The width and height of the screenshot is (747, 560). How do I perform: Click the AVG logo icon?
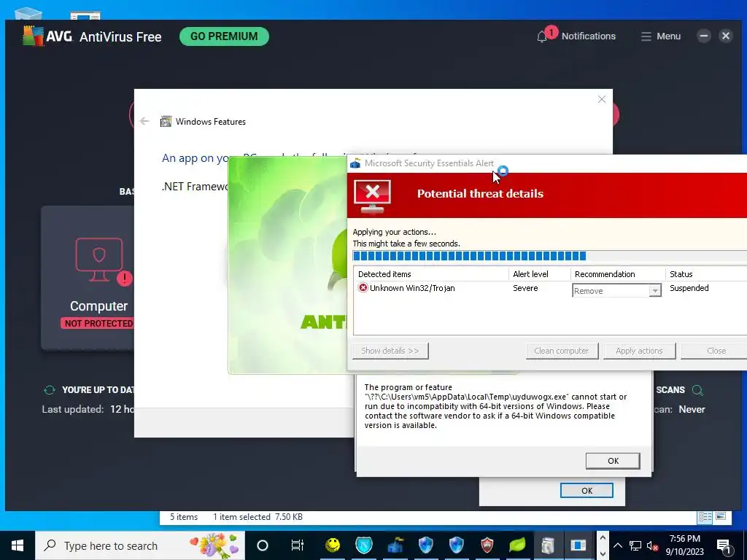(x=32, y=36)
